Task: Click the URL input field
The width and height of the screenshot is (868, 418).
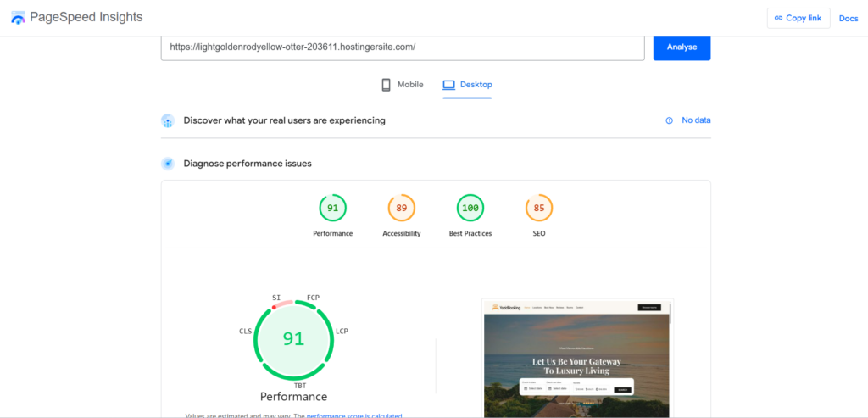Action: point(403,47)
